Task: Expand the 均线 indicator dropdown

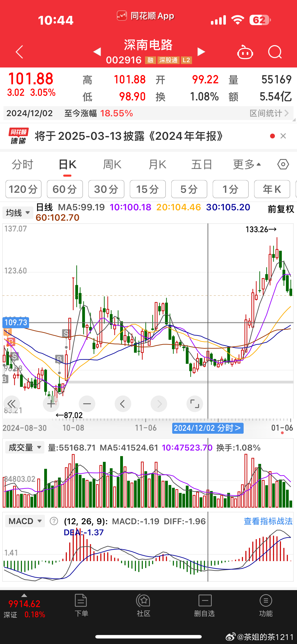Action: [18, 213]
